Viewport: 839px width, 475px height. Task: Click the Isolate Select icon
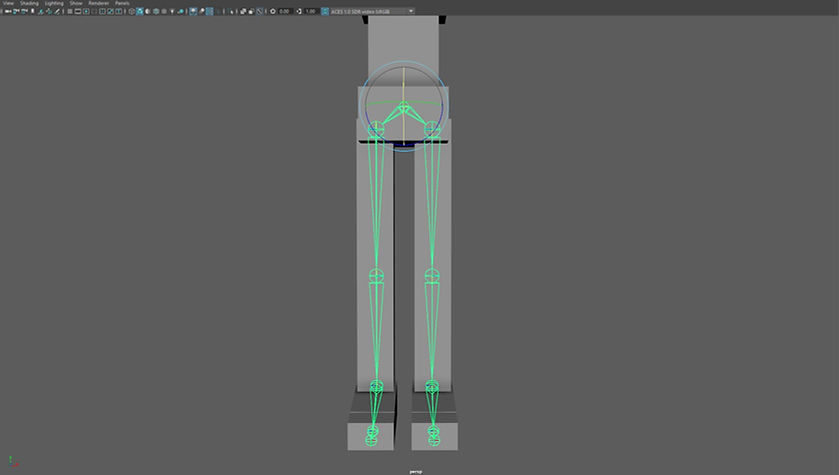click(x=231, y=11)
